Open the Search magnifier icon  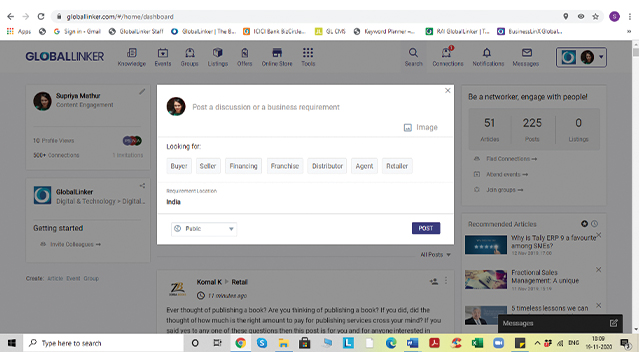pyautogui.click(x=413, y=53)
